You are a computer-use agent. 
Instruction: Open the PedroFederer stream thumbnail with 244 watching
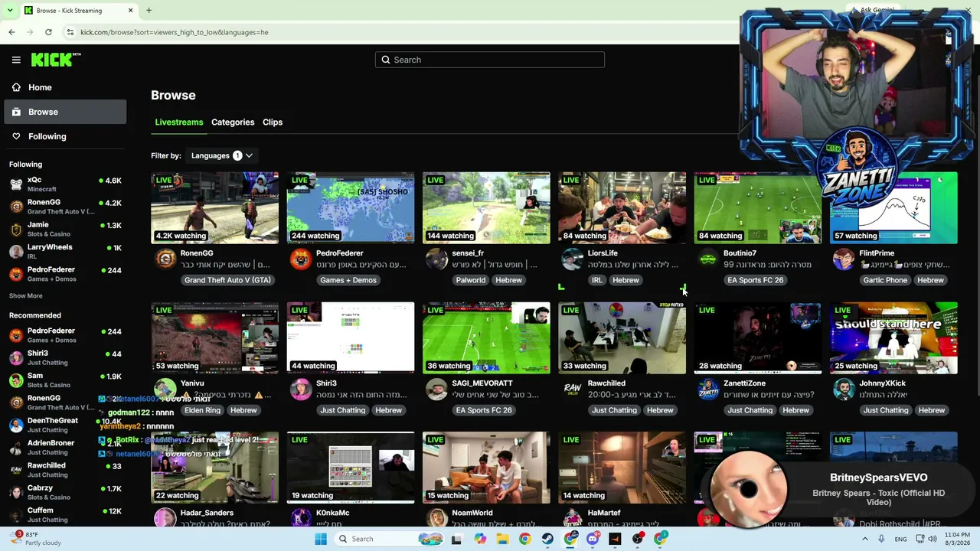click(x=351, y=207)
